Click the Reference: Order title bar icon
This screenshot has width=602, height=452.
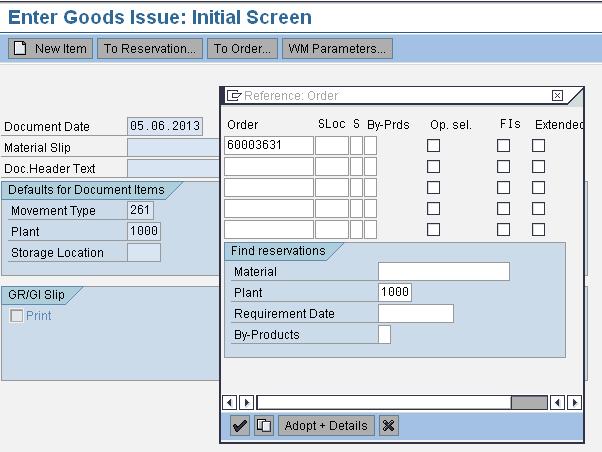pyautogui.click(x=234, y=96)
